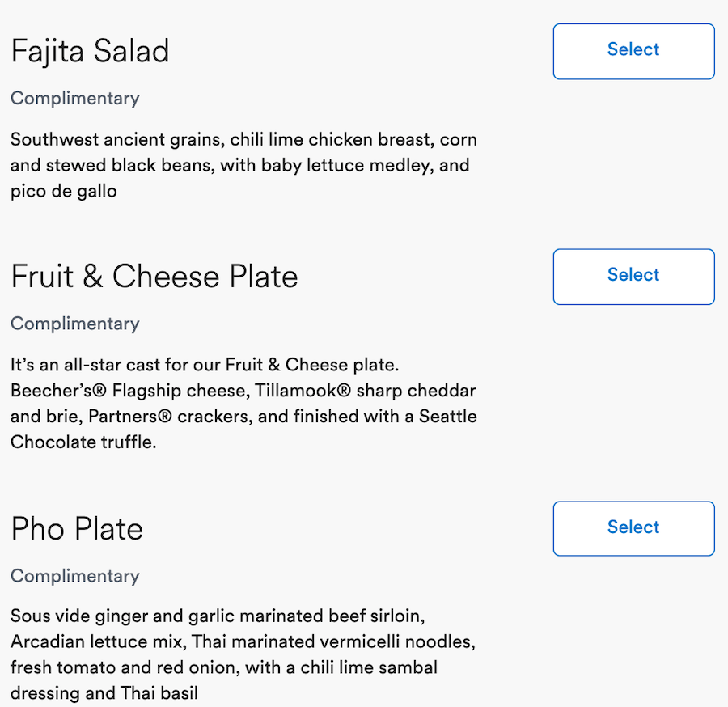
Task: Click the Fajita Salad heading
Action: pyautogui.click(x=90, y=52)
